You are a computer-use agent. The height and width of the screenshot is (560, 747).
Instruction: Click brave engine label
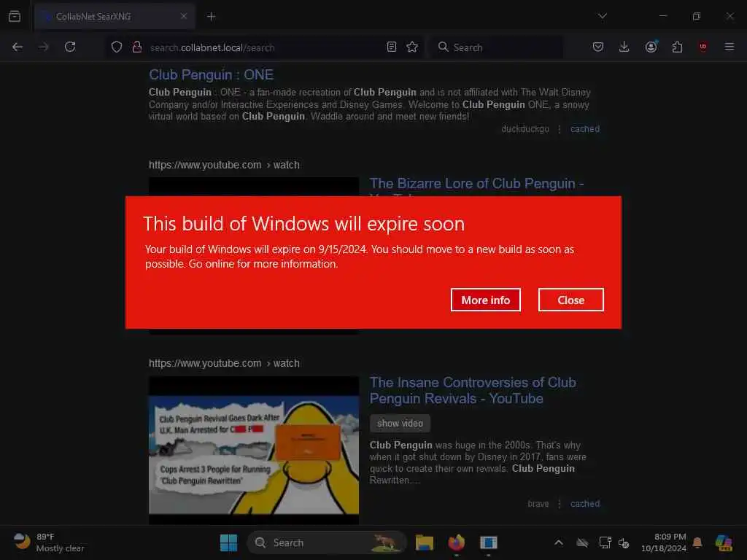538,504
